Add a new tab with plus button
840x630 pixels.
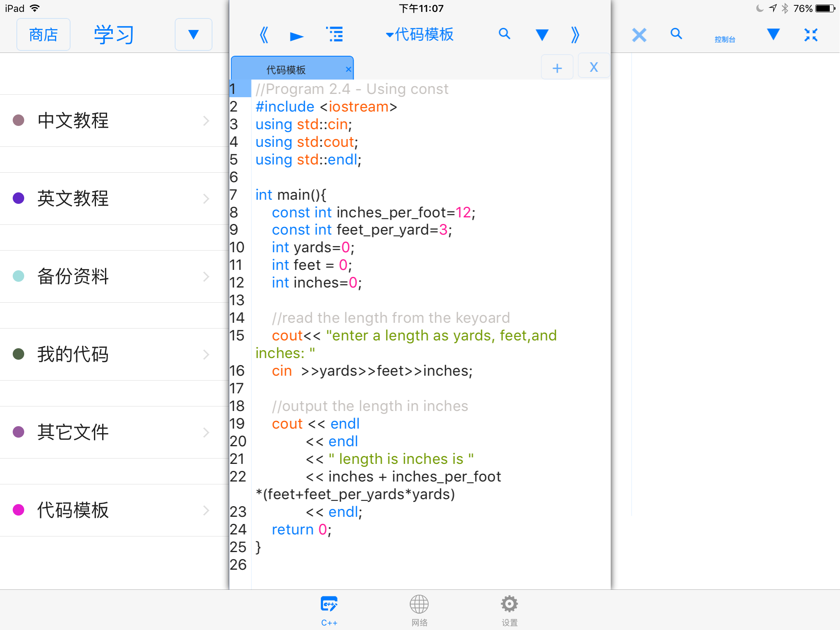(x=557, y=67)
